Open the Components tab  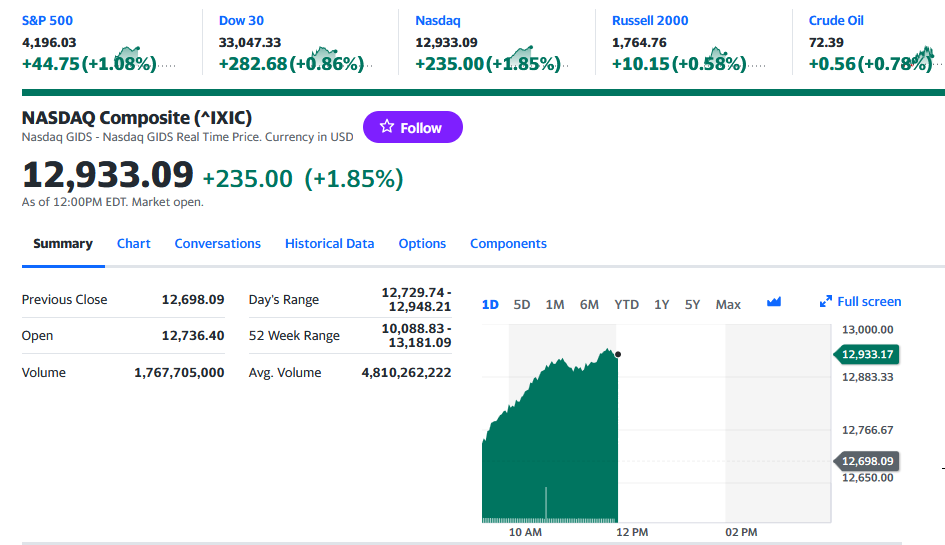coord(509,244)
